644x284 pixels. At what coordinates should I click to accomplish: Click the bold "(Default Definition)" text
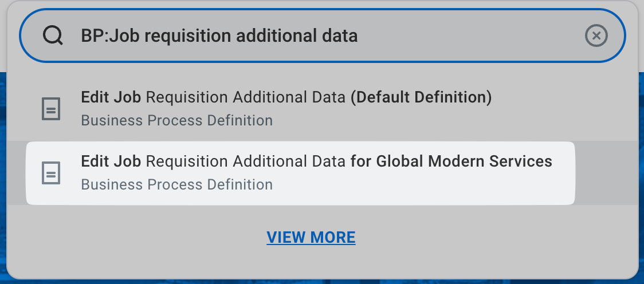(x=421, y=98)
